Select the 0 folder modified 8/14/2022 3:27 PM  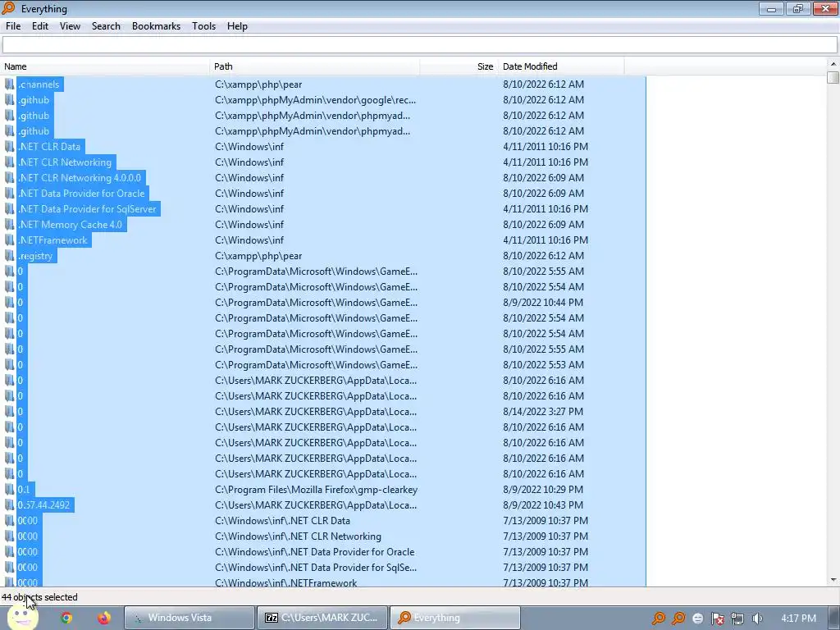(21, 412)
